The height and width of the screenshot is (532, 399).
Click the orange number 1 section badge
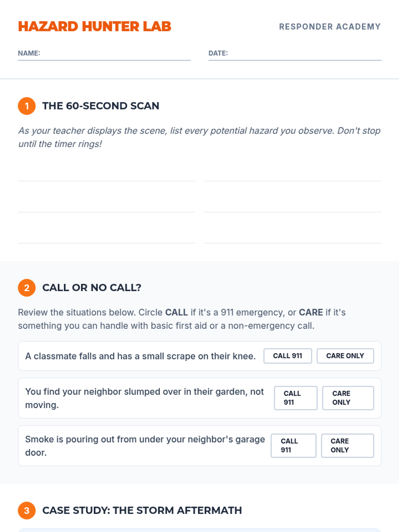coord(27,106)
